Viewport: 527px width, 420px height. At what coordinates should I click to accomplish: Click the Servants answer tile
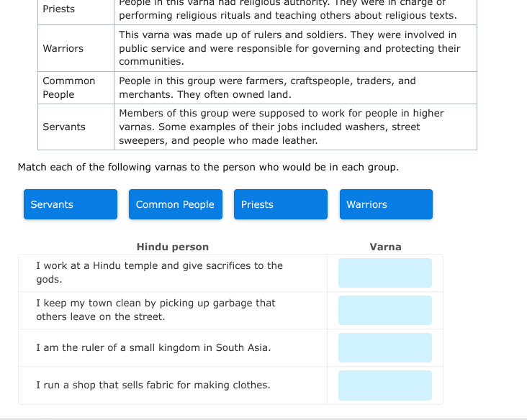point(71,204)
